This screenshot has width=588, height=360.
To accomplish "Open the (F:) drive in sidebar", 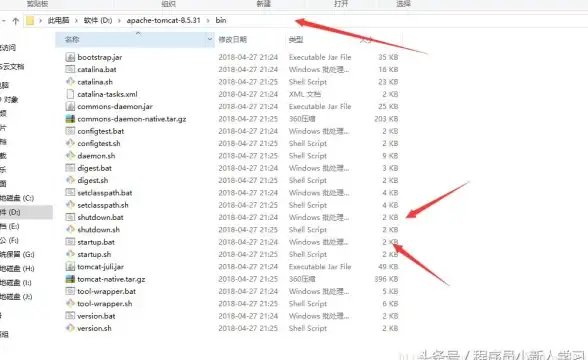I will pyautogui.click(x=9, y=240).
